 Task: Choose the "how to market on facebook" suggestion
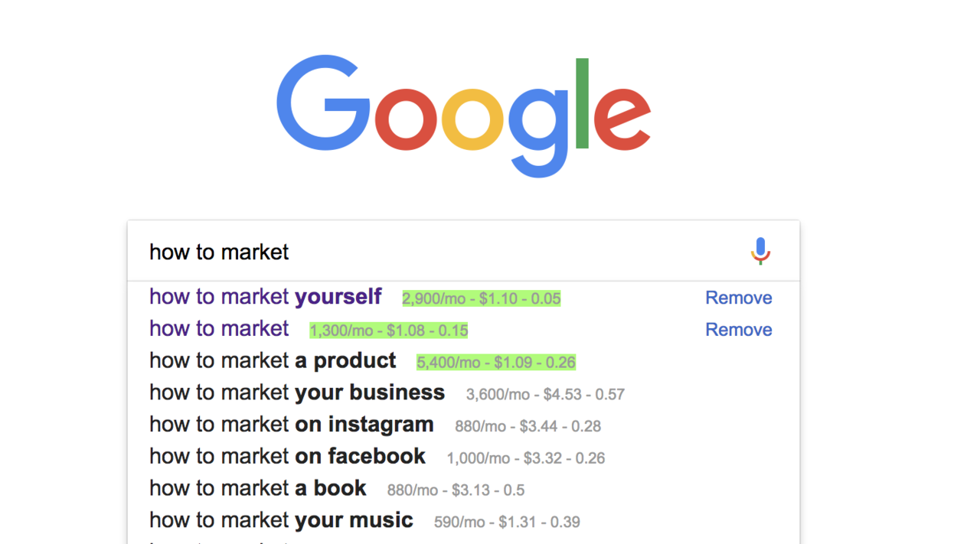point(287,457)
